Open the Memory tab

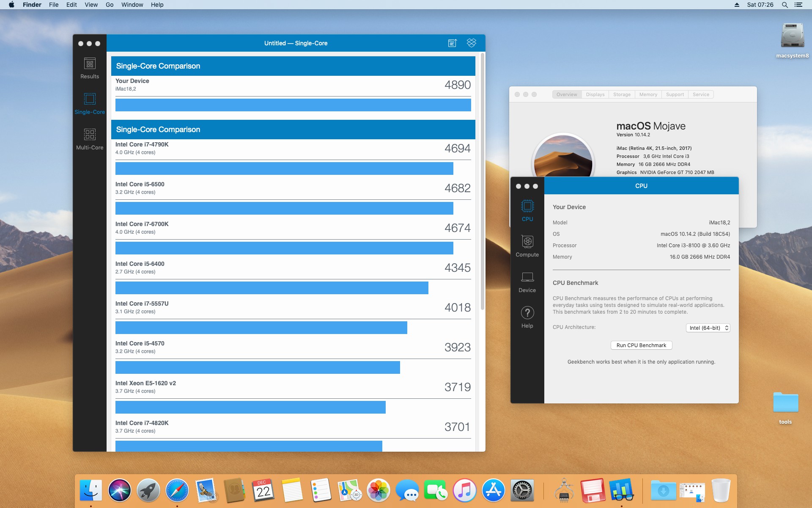pyautogui.click(x=648, y=94)
